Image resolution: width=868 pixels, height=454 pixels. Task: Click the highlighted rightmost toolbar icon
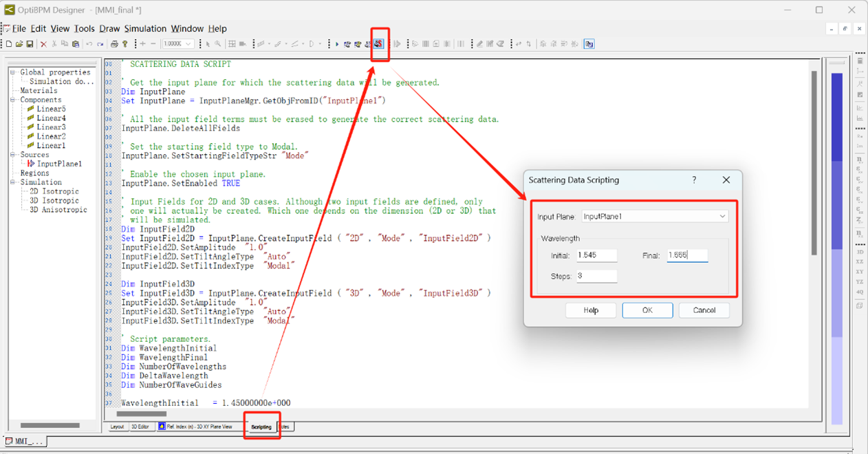tap(589, 44)
